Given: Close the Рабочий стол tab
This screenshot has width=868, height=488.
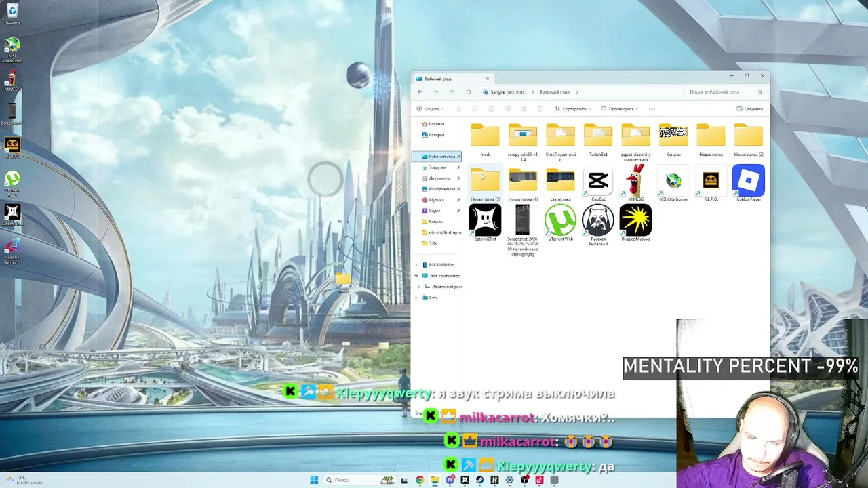Looking at the screenshot, I should (487, 79).
